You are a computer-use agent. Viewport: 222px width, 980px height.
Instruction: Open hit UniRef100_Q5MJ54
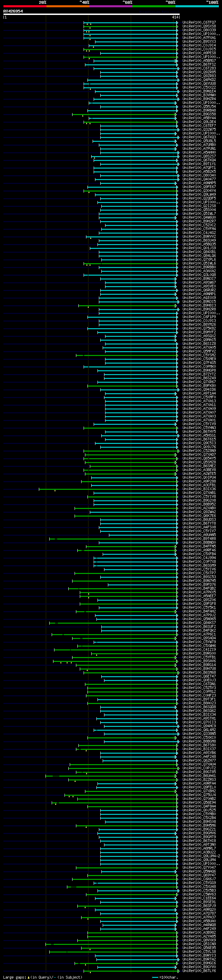coord(199,106)
